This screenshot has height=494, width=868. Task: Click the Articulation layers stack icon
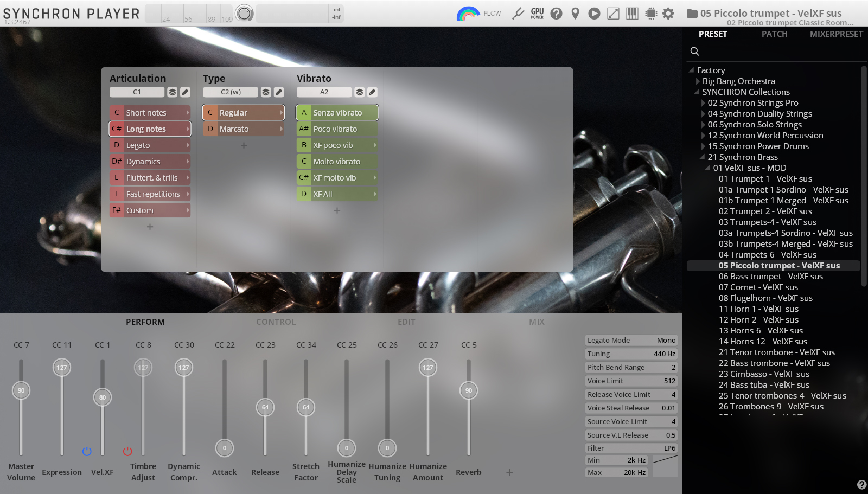point(172,92)
